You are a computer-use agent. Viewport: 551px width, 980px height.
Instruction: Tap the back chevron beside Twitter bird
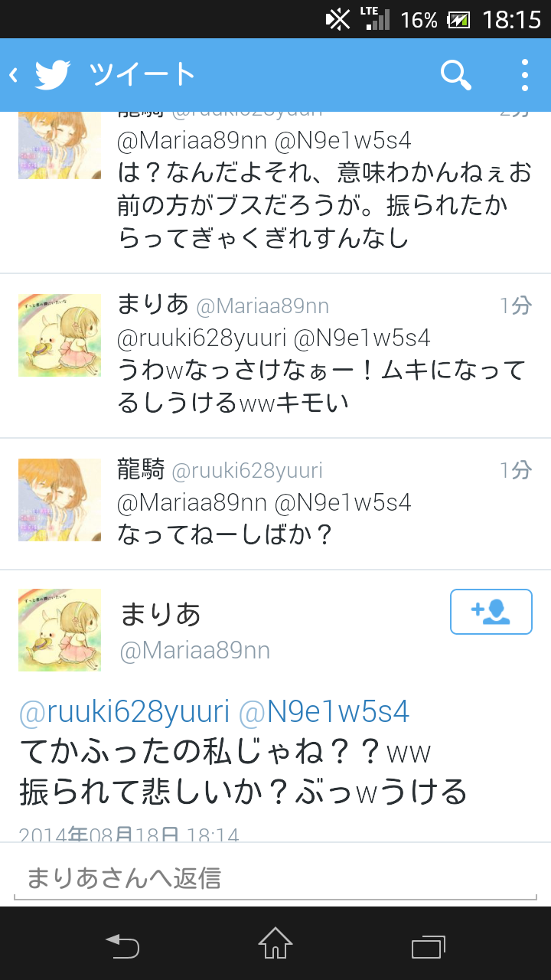pos(14,75)
